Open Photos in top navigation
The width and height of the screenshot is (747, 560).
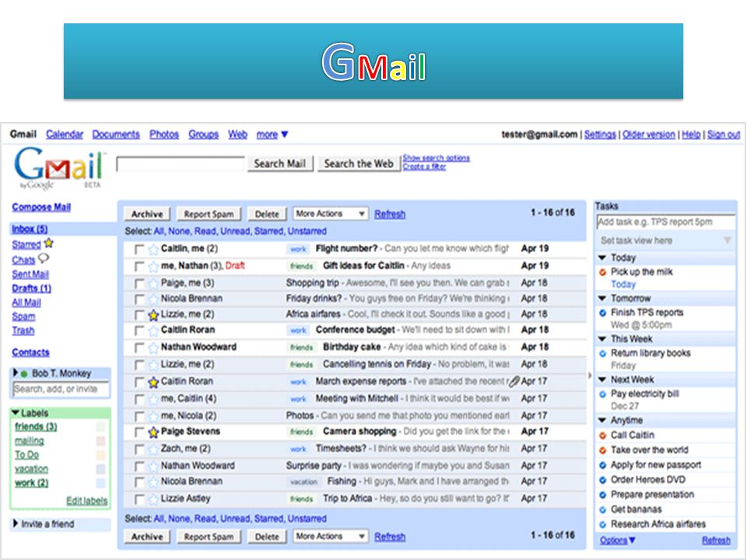164,135
